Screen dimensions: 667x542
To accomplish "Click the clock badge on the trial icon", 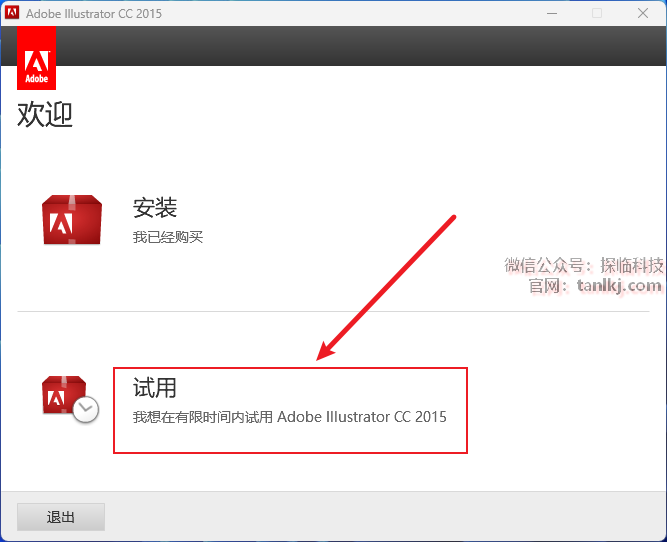I will [x=86, y=409].
